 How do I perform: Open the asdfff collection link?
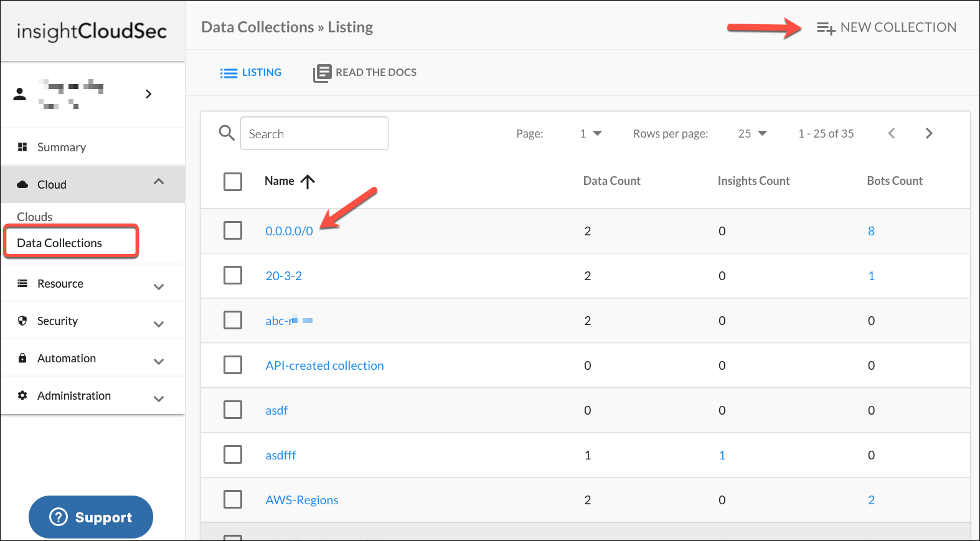click(281, 455)
